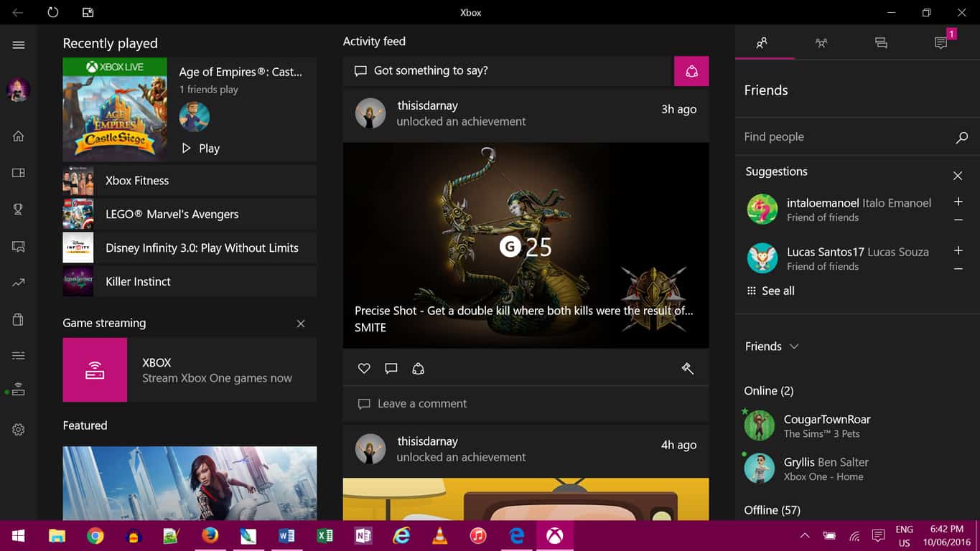Click See all suggestions
Image resolution: width=980 pixels, height=551 pixels.
pyautogui.click(x=770, y=291)
